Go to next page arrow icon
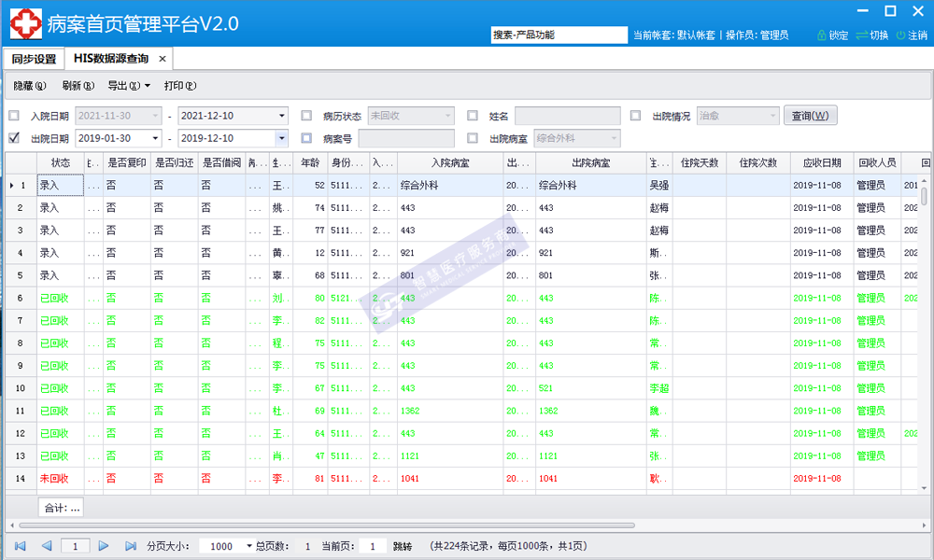Image resolution: width=934 pixels, height=560 pixels. point(104,546)
